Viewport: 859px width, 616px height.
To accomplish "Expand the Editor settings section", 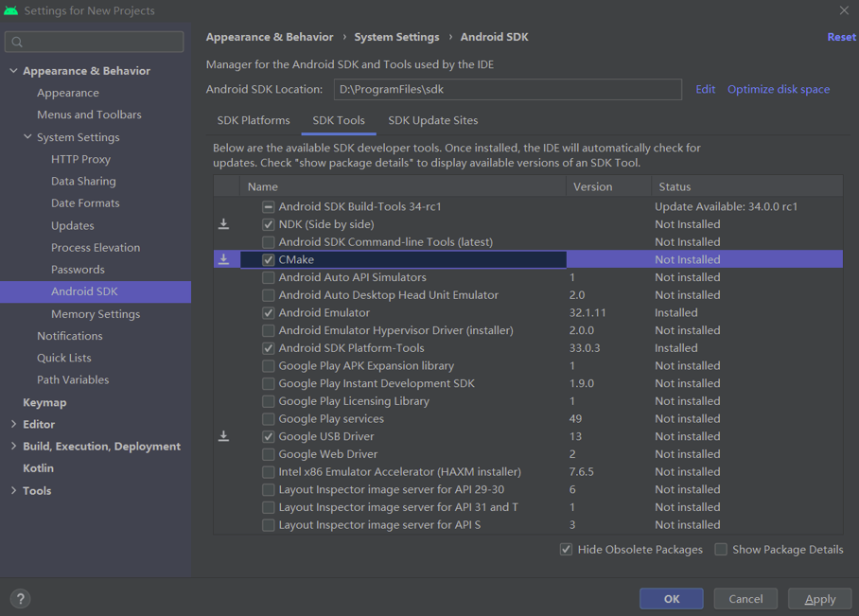I will [x=13, y=425].
